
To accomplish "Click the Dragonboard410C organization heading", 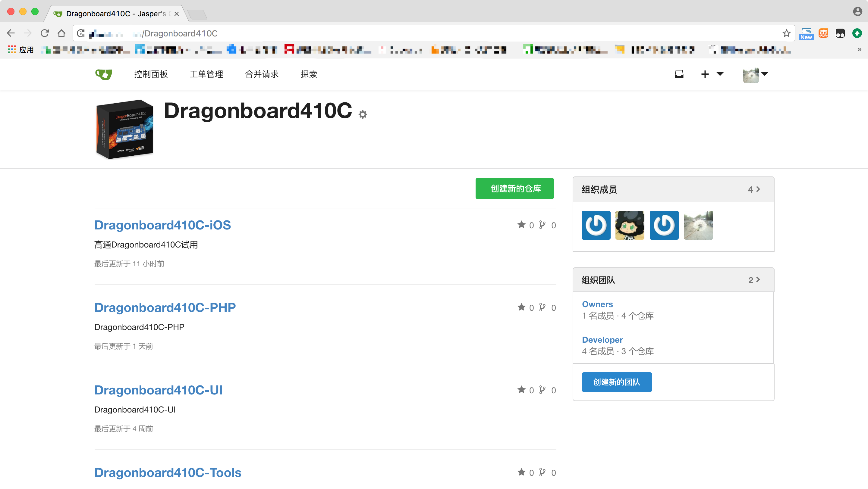I will (x=258, y=111).
